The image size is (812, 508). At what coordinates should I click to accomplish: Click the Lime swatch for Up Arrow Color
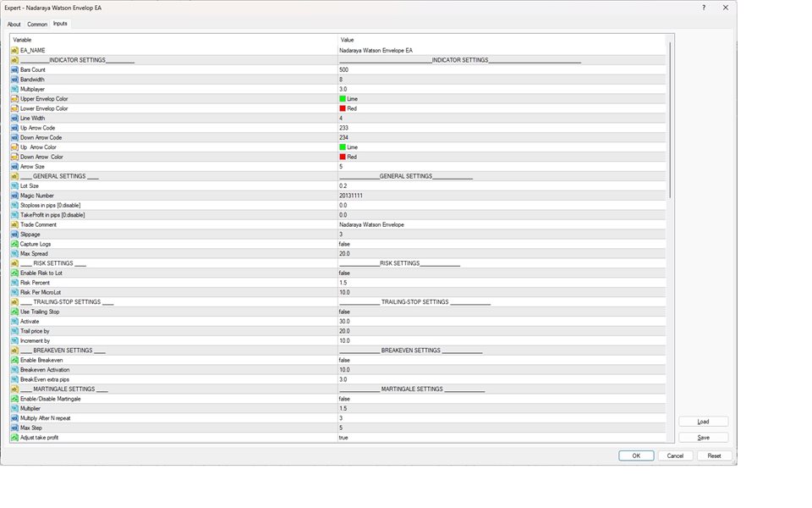[x=343, y=147]
